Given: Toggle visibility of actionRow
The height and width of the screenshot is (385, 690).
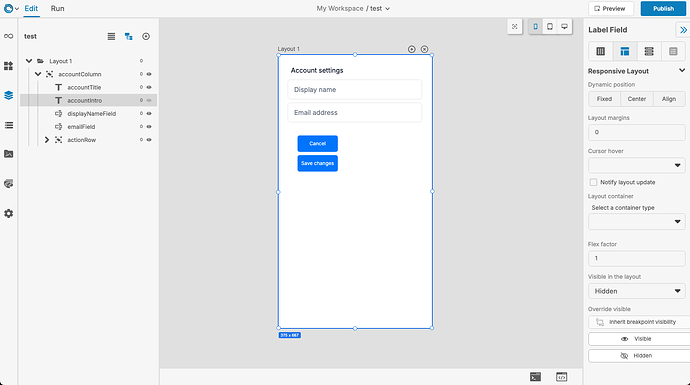Looking at the screenshot, I should pyautogui.click(x=149, y=140).
